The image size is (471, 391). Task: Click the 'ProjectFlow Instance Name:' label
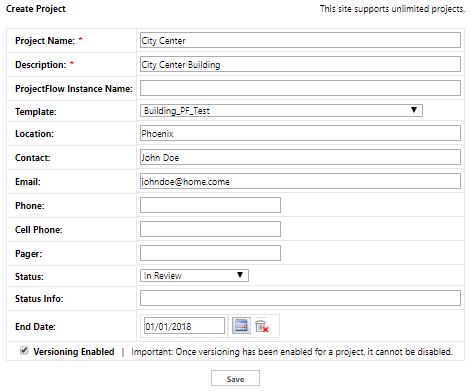click(x=74, y=89)
